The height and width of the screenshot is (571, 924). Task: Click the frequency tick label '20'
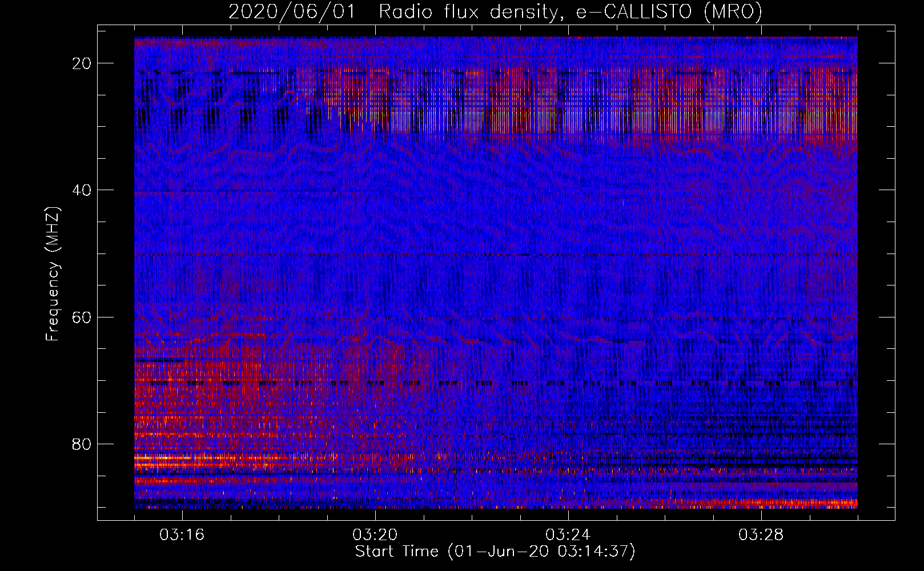click(82, 63)
